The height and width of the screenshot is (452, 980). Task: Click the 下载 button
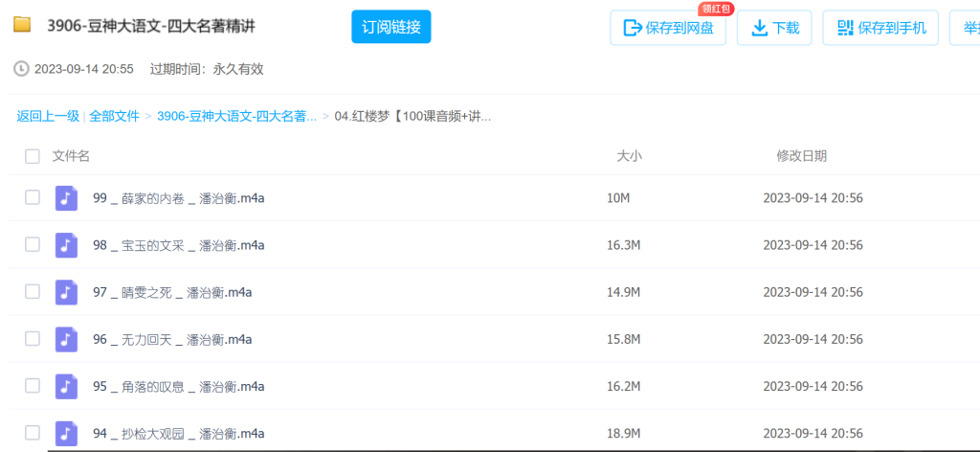pyautogui.click(x=774, y=28)
